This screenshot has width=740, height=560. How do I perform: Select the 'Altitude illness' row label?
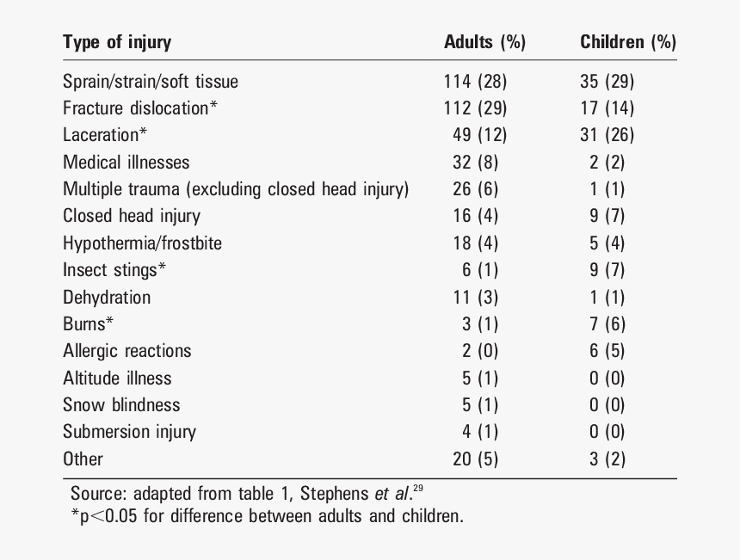click(117, 378)
